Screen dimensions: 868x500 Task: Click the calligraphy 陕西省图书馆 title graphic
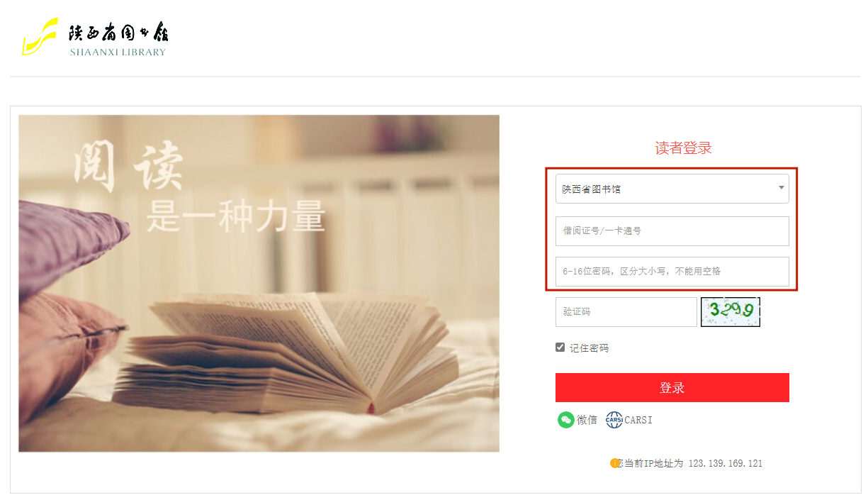coord(118,33)
